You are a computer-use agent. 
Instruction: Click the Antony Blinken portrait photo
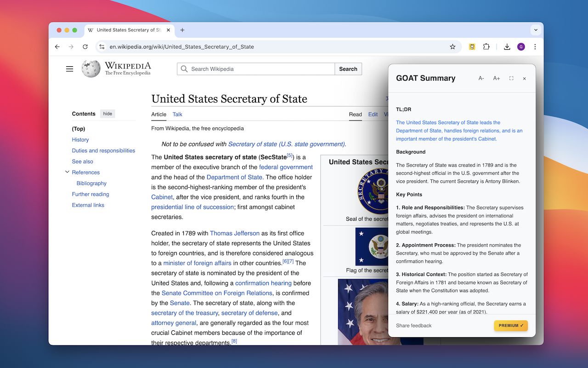pos(363,312)
